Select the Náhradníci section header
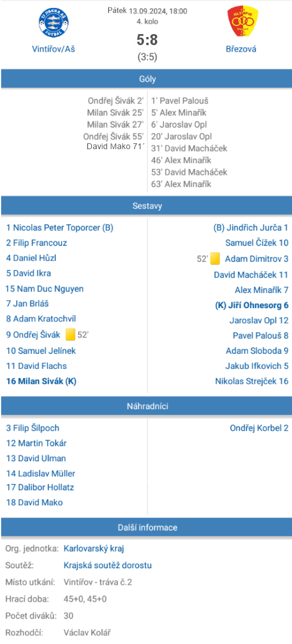Viewport: 292px width, 644px height. point(146,406)
